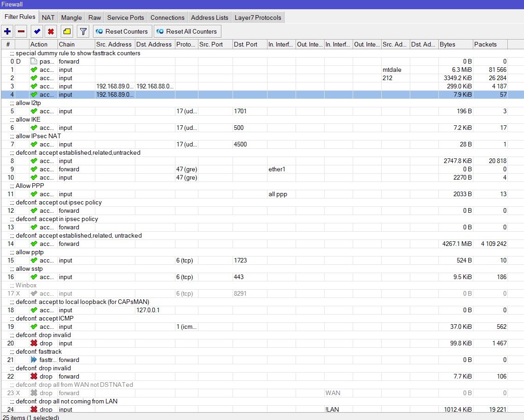Click the accept icon of rule 11

34,194
